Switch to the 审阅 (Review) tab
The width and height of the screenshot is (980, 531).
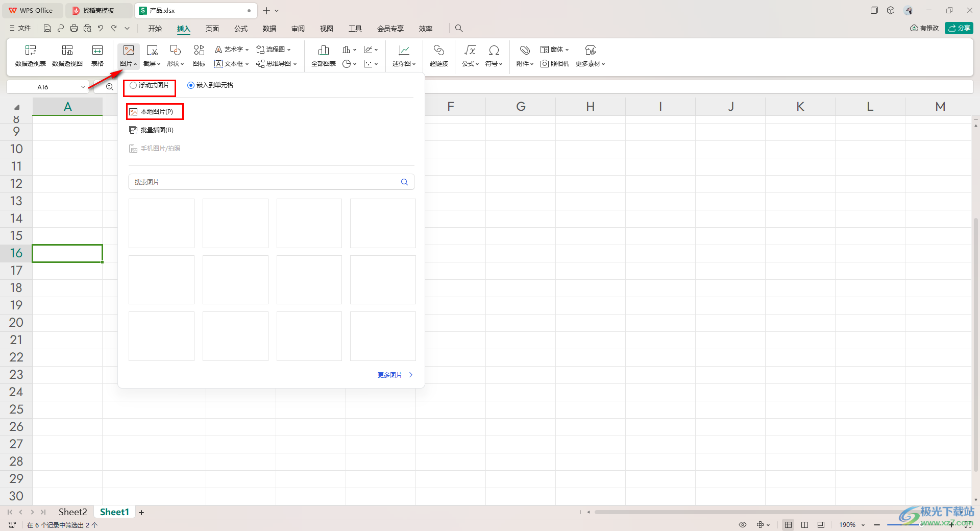[x=298, y=29]
